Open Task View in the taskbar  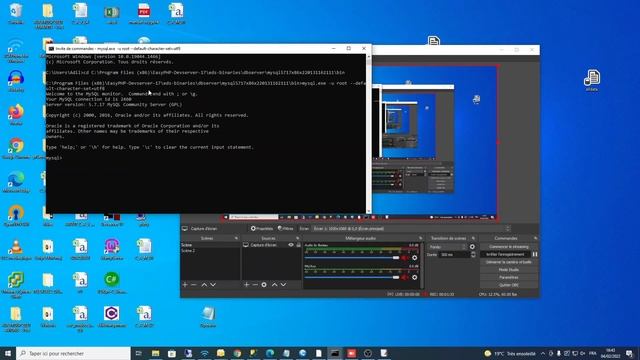[138, 353]
